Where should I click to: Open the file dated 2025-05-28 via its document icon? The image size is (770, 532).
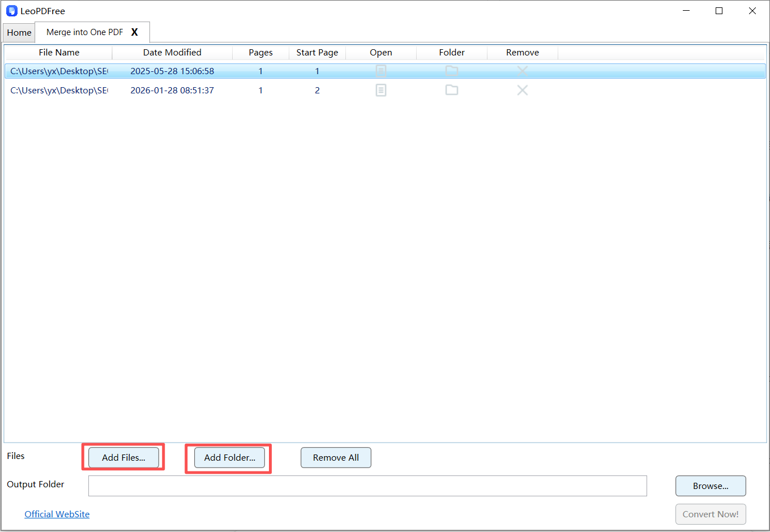coord(381,71)
